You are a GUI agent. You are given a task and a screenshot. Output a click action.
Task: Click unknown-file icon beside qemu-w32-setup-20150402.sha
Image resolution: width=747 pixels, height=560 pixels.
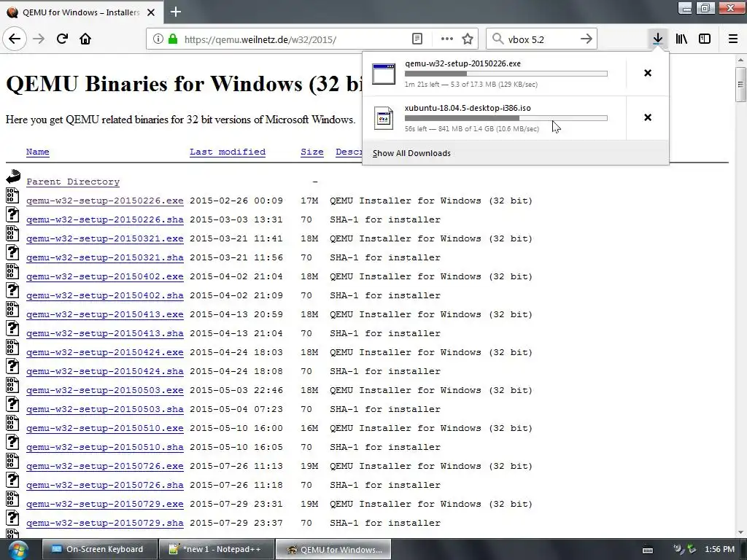(12, 290)
